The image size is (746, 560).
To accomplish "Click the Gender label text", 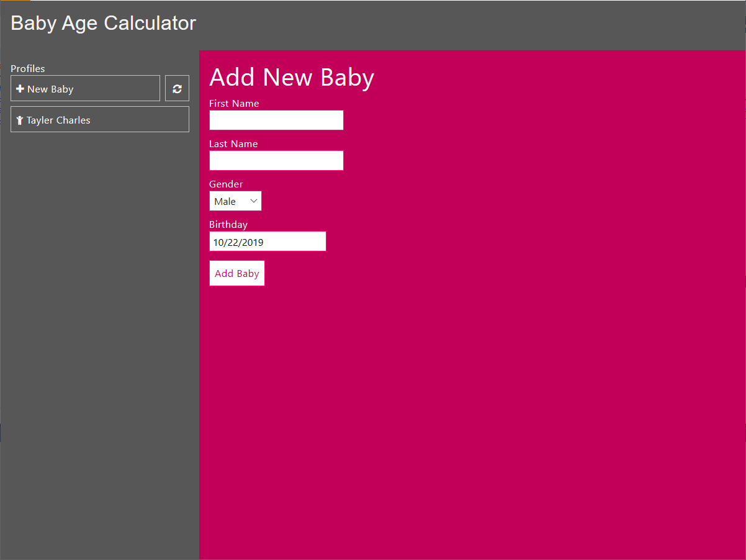I will pyautogui.click(x=226, y=184).
